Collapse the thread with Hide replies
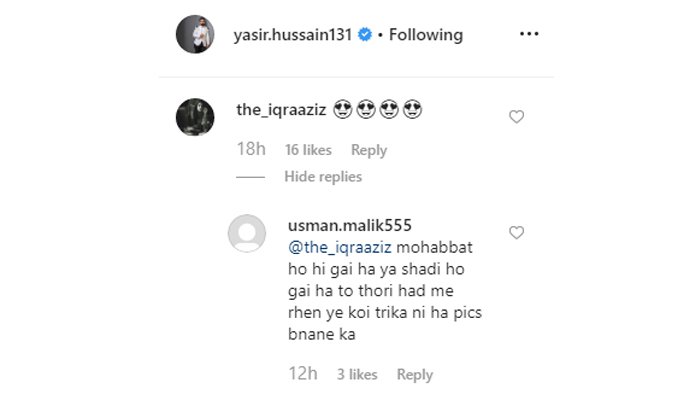 (x=323, y=177)
